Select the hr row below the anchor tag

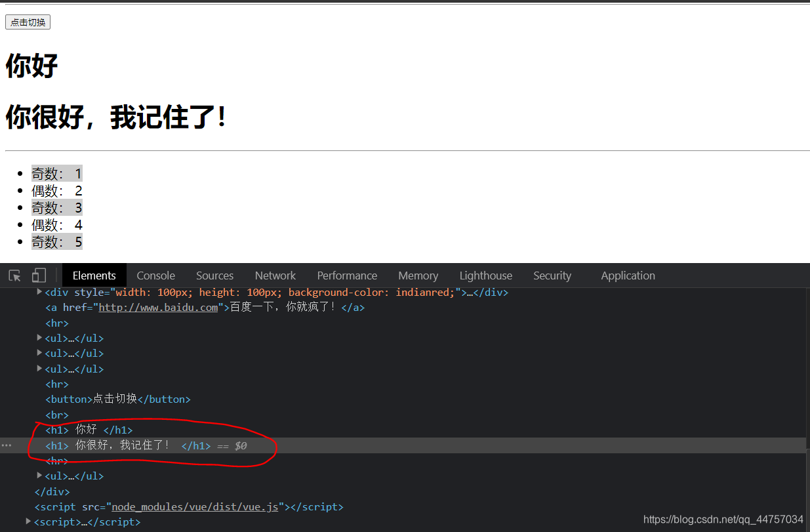(57, 323)
